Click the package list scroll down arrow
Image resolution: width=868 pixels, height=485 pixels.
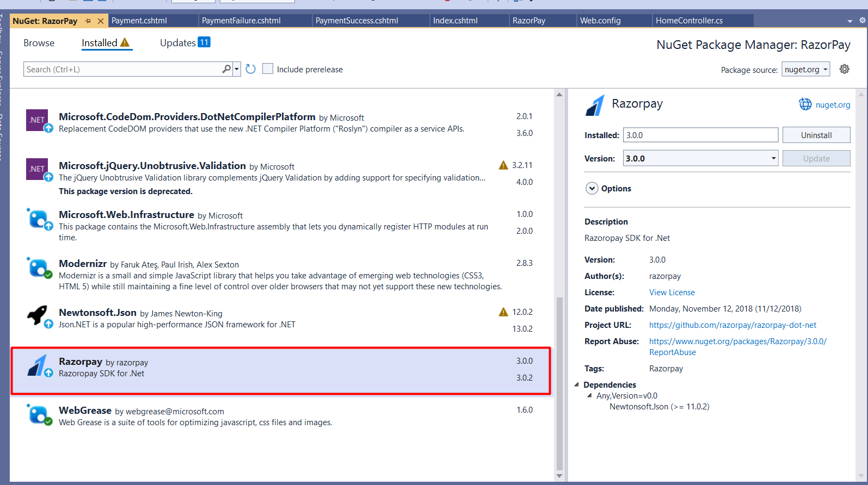(559, 476)
